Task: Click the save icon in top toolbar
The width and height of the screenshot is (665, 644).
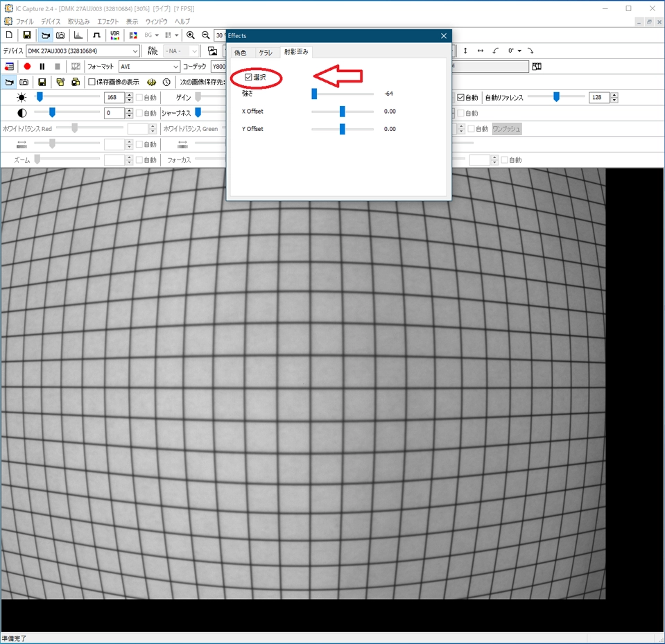Action: click(27, 35)
